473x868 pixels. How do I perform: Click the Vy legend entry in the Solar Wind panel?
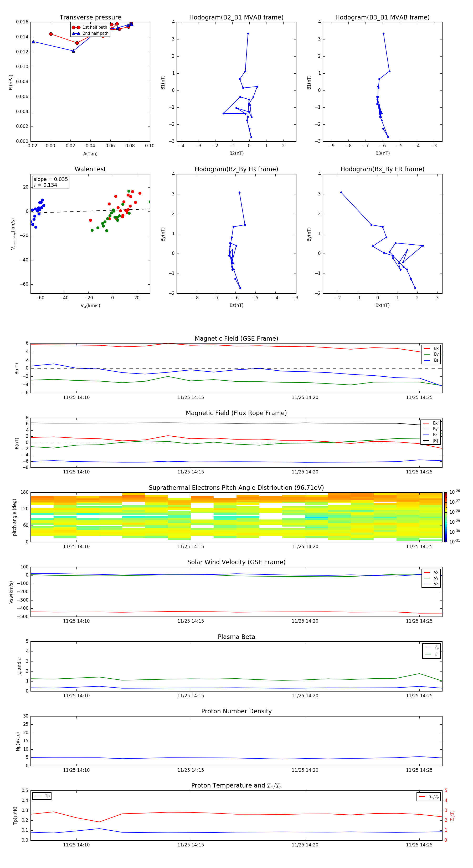point(431,578)
